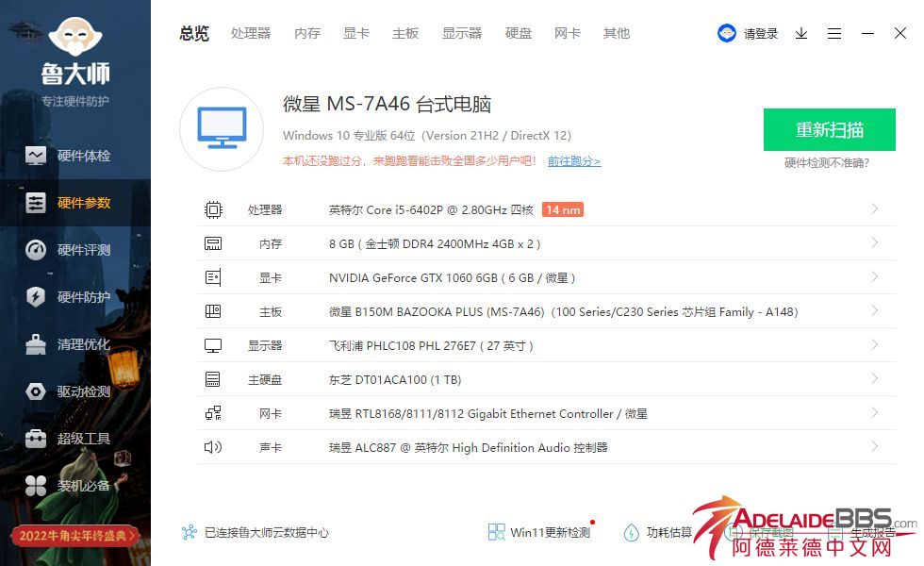
Task: Click the green 重新扫描 button
Action: [829, 130]
